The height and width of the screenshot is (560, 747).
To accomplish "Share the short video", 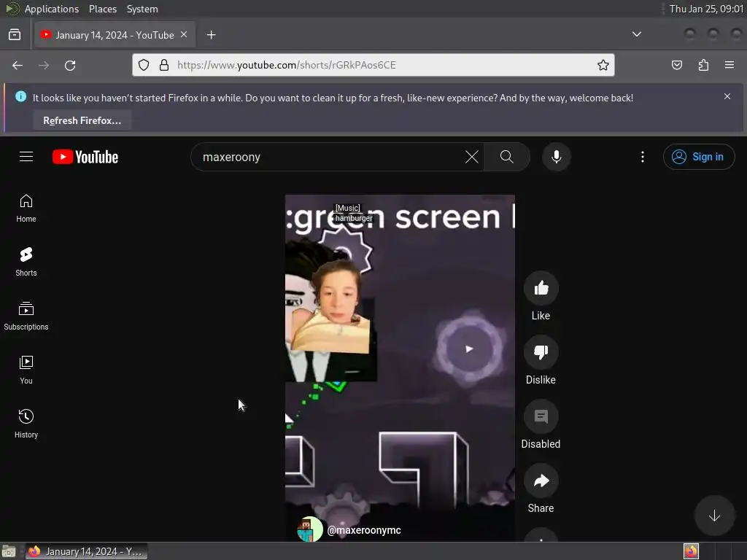I will [x=541, y=481].
